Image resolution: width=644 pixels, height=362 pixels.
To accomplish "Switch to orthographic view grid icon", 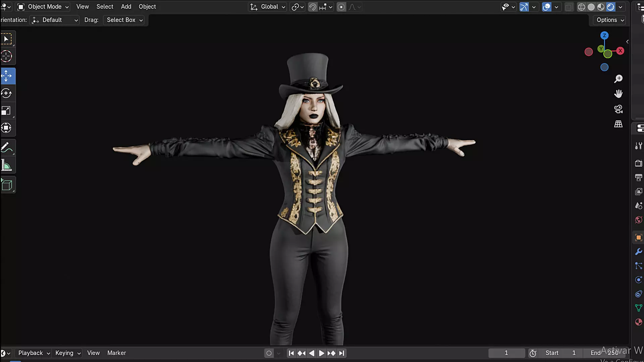I will click(618, 124).
